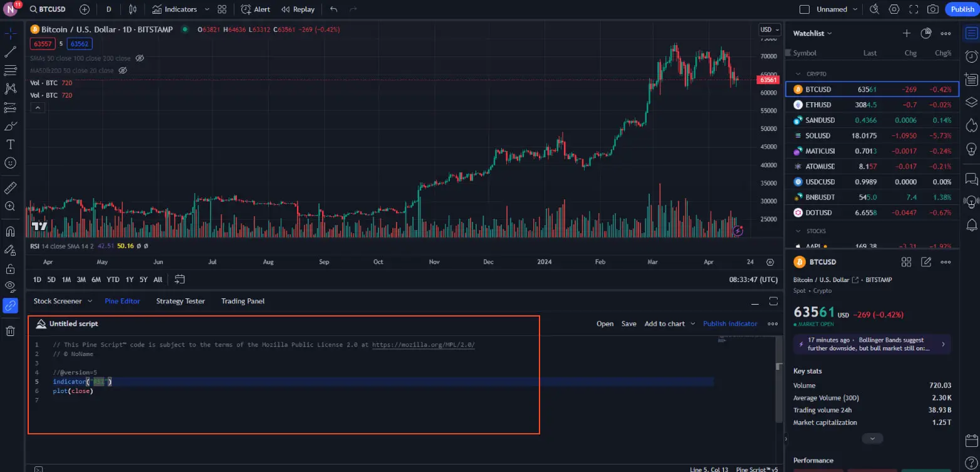This screenshot has width=980, height=472.
Task: Change the candlestick chart style
Action: tap(132, 9)
